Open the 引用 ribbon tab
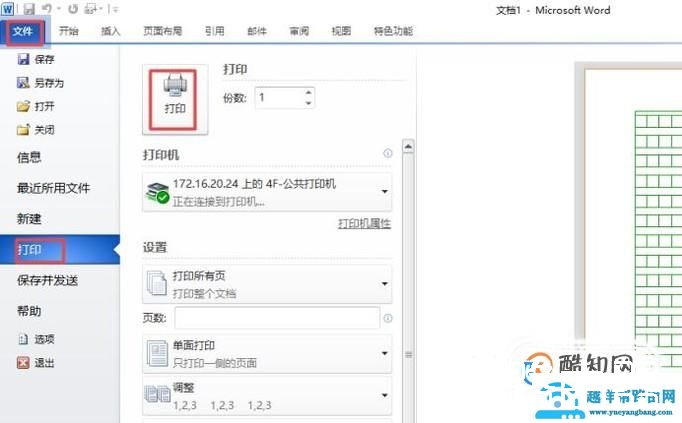Screen dimensions: 682x423 pyautogui.click(x=214, y=31)
